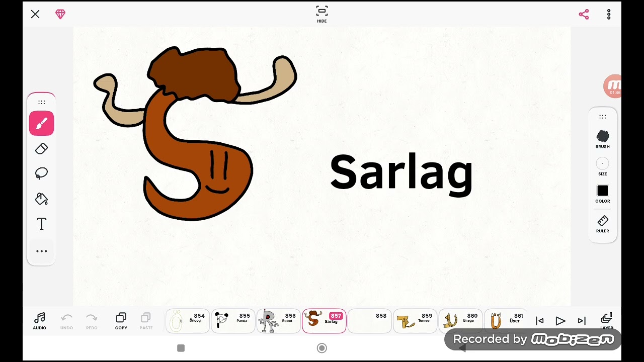
Task: Select the paint bucket fill tool
Action: tap(41, 199)
